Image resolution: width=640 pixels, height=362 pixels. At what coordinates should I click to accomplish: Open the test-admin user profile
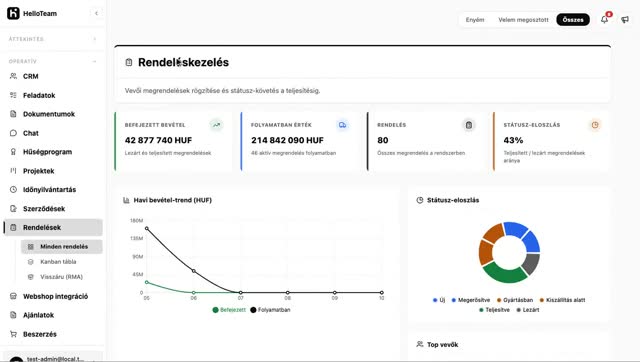tap(53, 357)
